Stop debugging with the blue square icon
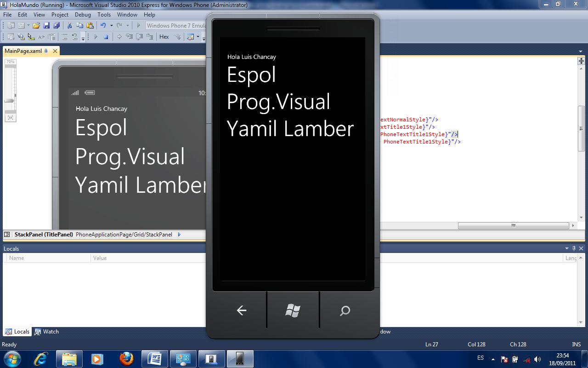The image size is (588, 368). click(x=106, y=37)
